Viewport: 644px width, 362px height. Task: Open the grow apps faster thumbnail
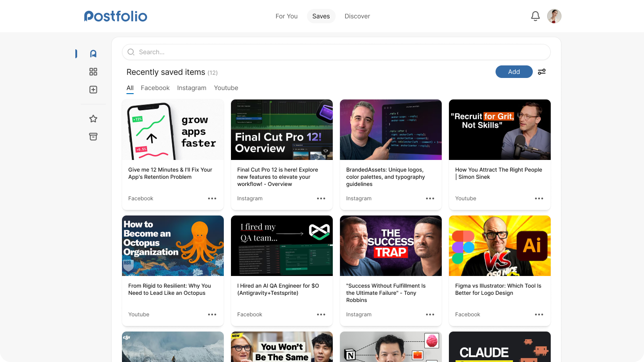173,129
